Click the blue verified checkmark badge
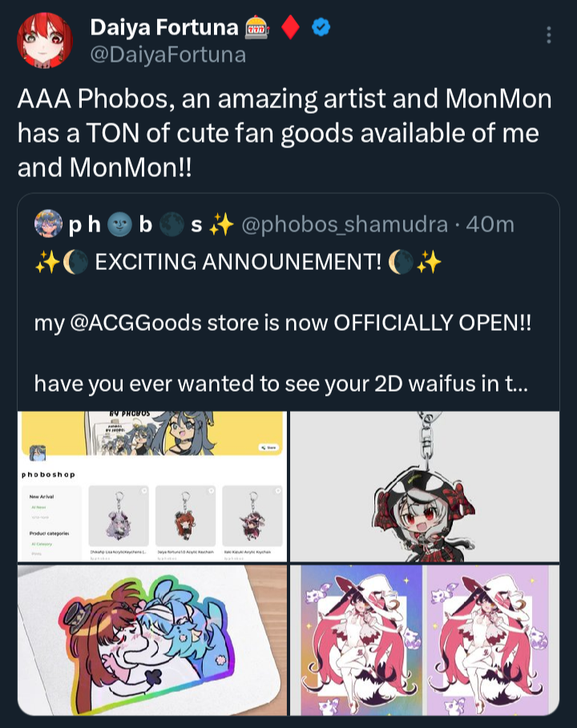The width and height of the screenshot is (577, 728). click(321, 27)
